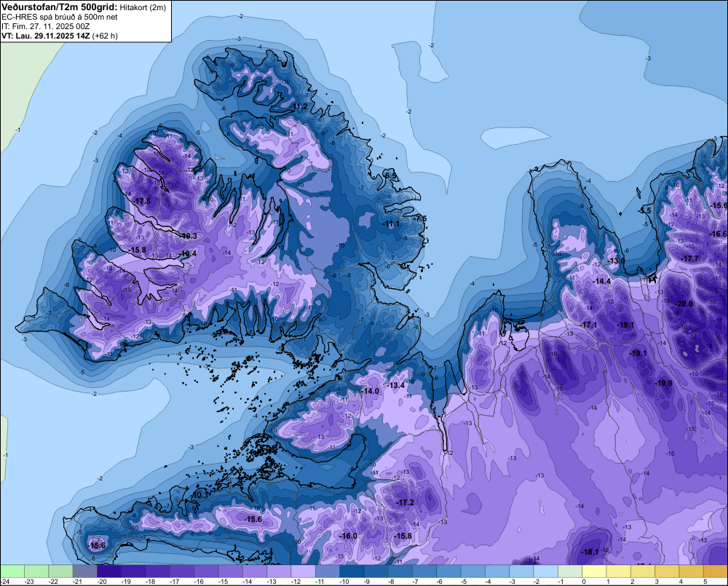Click the temperature value -19.9
The width and height of the screenshot is (728, 586).
(x=663, y=383)
